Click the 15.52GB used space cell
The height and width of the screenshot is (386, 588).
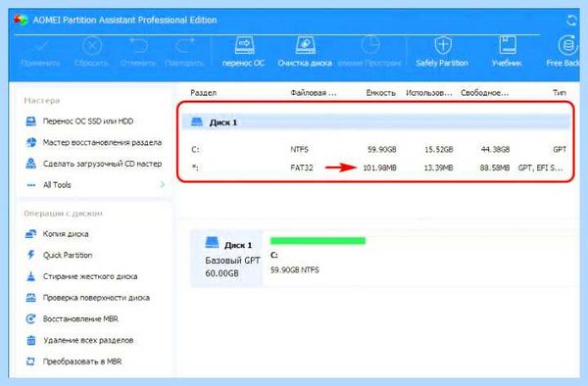(439, 150)
